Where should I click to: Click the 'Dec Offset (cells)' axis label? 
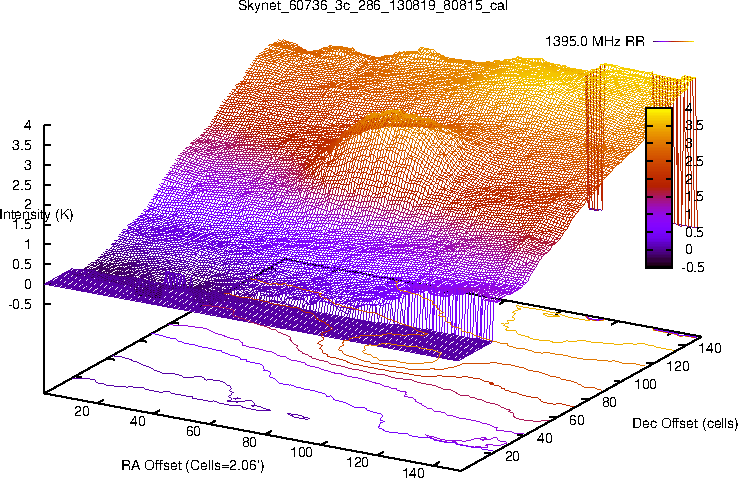(685, 423)
